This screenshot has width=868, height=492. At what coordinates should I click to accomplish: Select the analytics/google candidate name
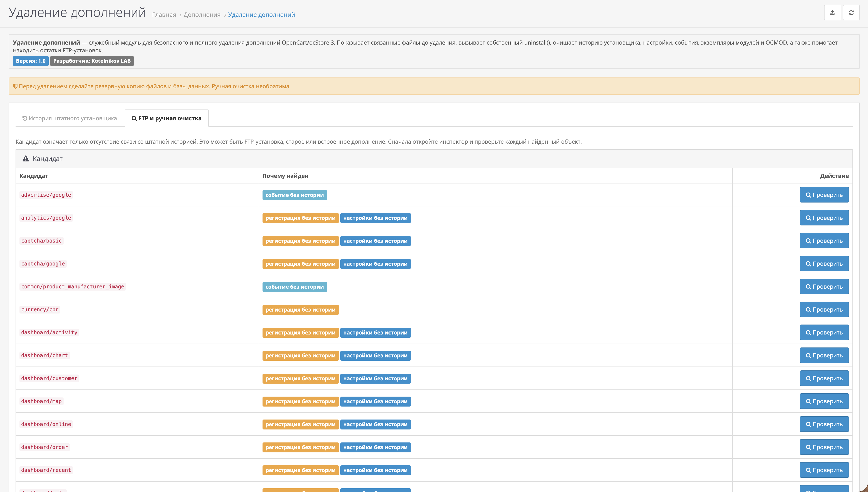click(x=46, y=218)
